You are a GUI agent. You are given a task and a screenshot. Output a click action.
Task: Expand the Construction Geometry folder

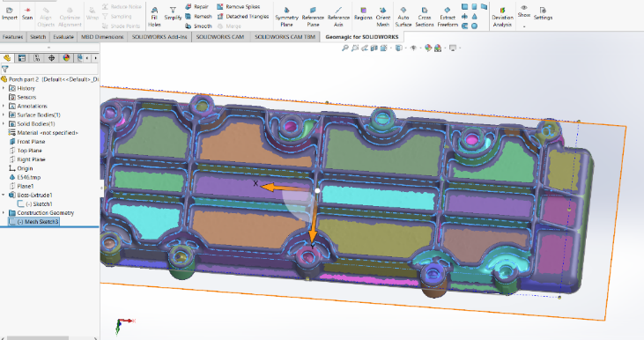pos(4,212)
